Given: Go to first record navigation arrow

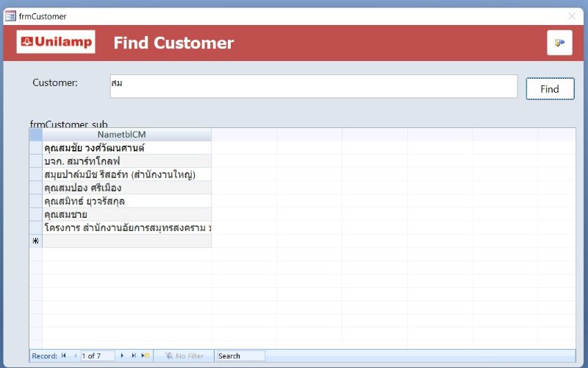Looking at the screenshot, I should coord(64,355).
